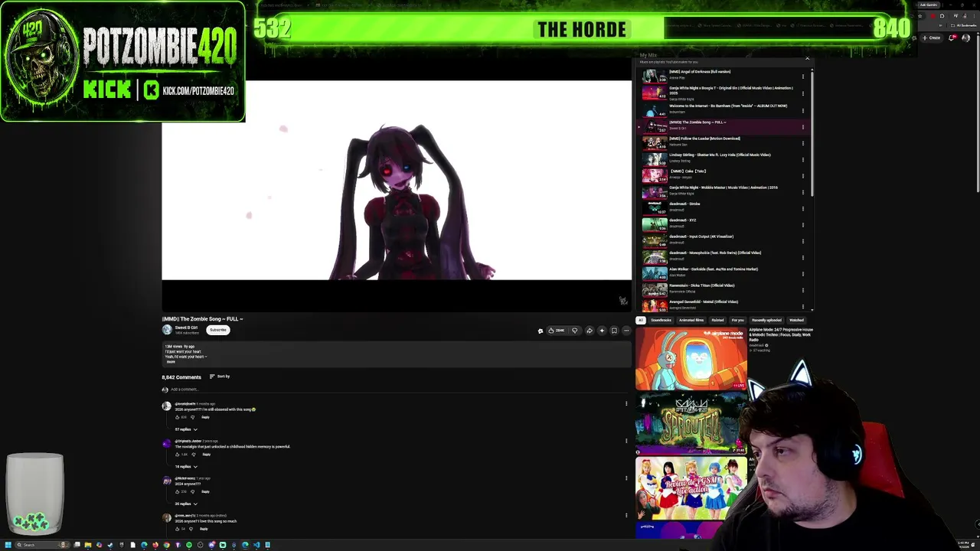Save the video with the bookmark icon
The width and height of the screenshot is (980, 551).
coord(614,331)
